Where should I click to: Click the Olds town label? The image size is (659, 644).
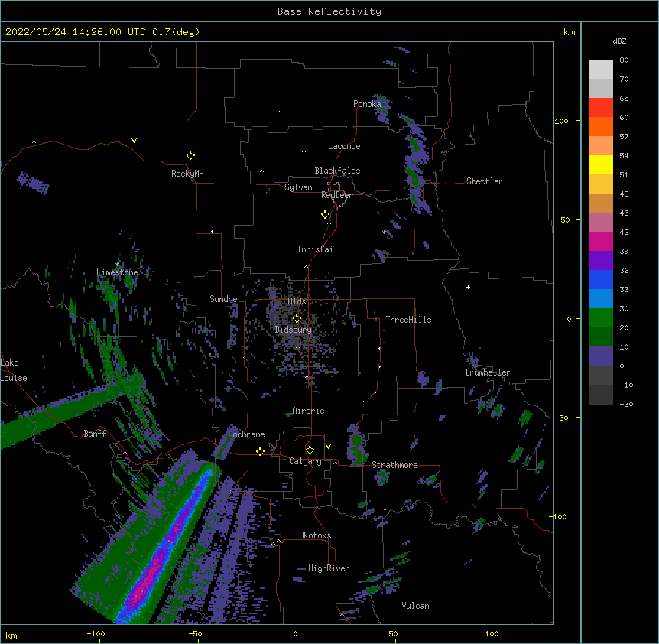pos(297,301)
